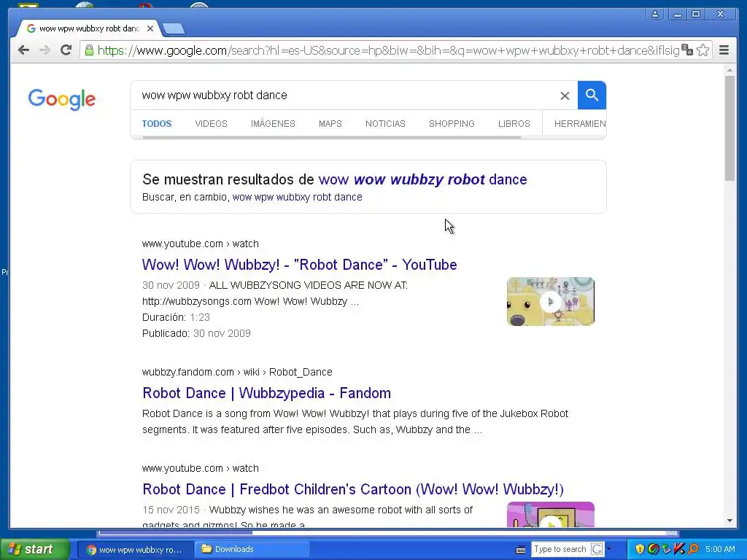747x560 pixels.
Task: Click the 'Publicado: 30 nov 2009' text
Action: [196, 333]
